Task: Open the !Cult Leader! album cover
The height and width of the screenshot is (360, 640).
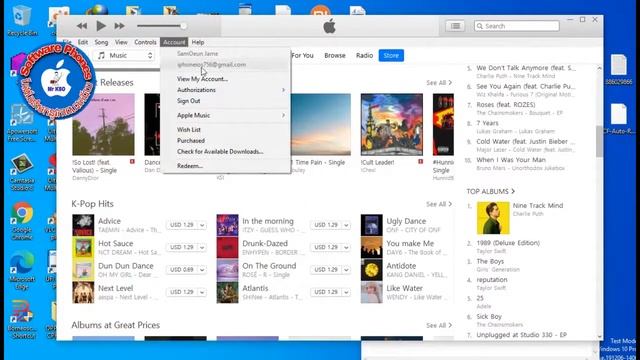Action: coord(391,124)
